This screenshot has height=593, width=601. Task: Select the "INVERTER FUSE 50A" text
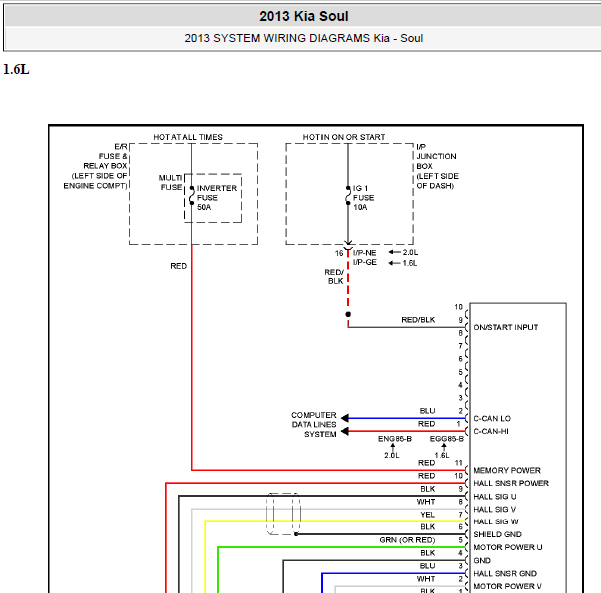tap(217, 198)
